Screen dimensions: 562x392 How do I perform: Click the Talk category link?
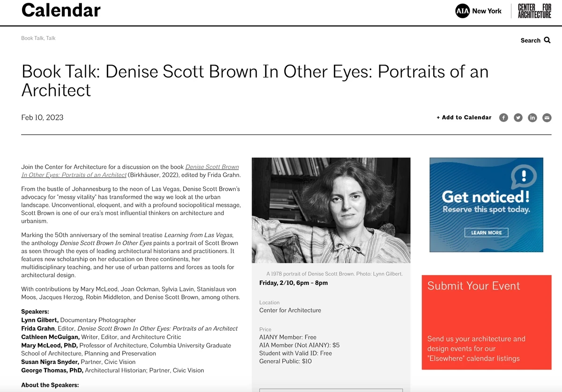[51, 38]
